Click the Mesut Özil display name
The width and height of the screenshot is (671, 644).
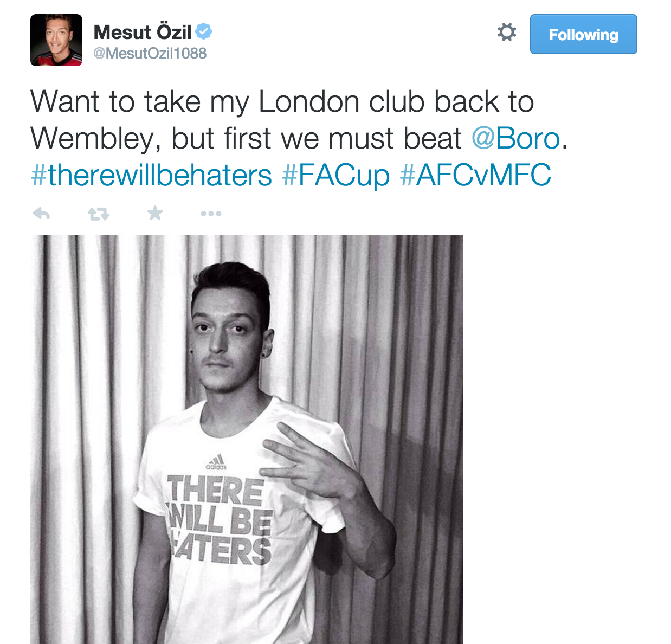click(143, 32)
